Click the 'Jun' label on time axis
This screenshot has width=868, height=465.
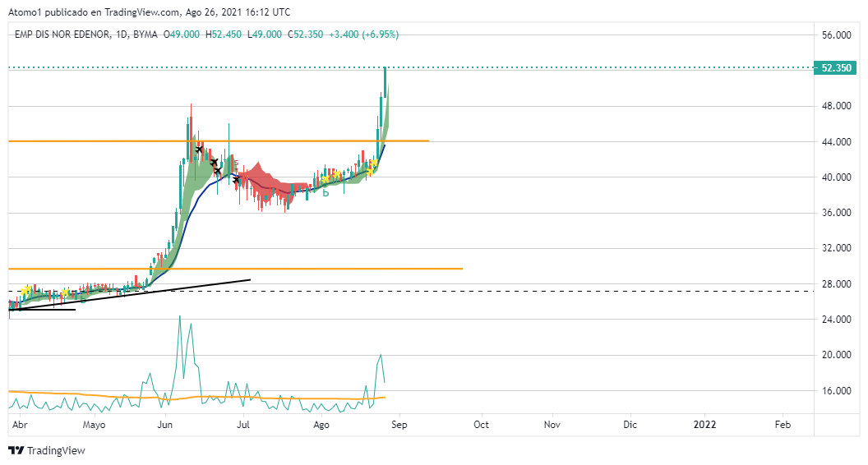(x=165, y=425)
